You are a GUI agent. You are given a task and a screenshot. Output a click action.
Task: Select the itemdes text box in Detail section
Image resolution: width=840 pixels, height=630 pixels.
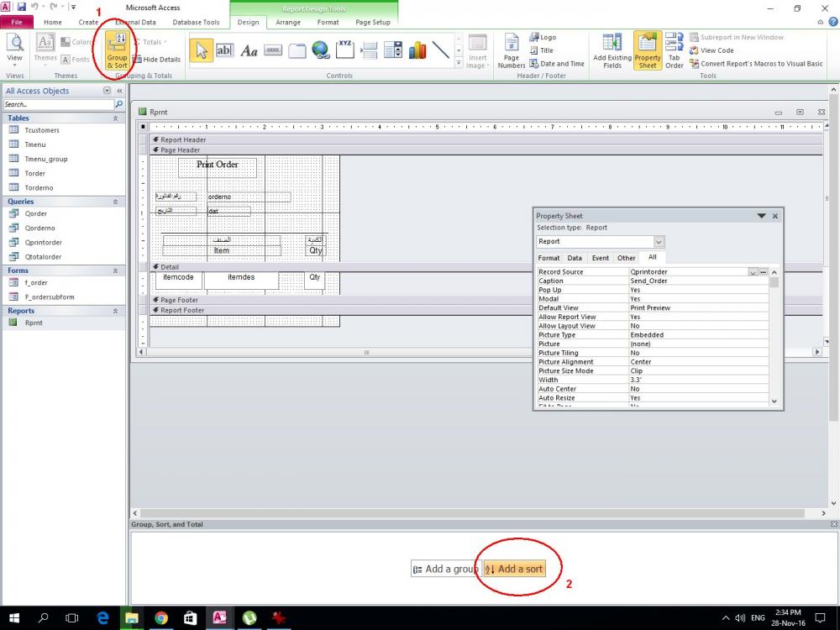point(241,281)
